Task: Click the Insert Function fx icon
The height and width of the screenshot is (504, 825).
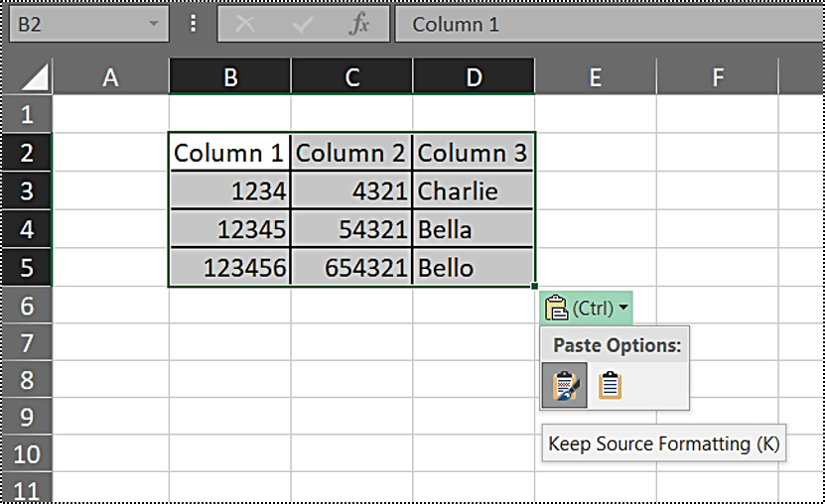Action: tap(359, 25)
